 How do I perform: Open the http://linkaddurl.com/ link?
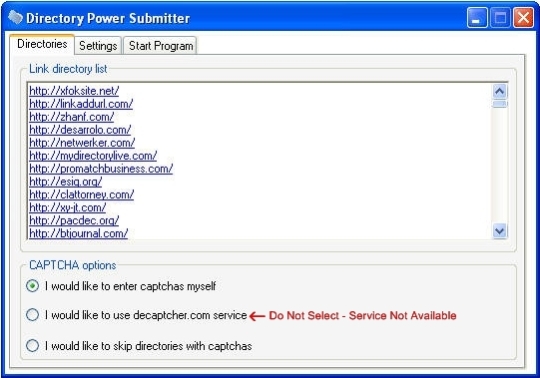pyautogui.click(x=81, y=104)
